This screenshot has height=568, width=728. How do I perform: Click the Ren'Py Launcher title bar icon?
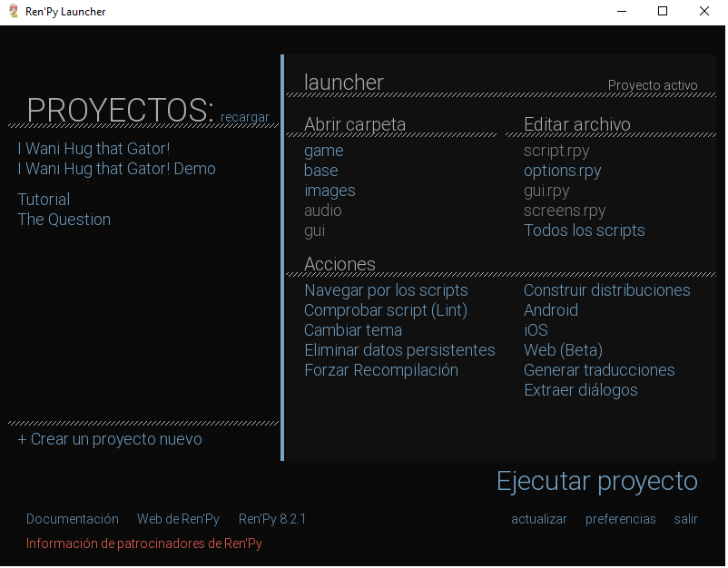[14, 11]
